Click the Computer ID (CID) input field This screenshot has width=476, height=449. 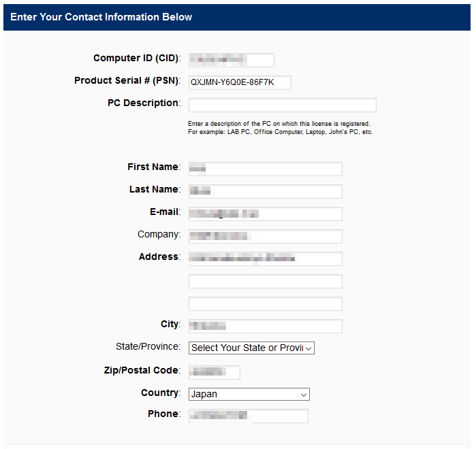(231, 60)
